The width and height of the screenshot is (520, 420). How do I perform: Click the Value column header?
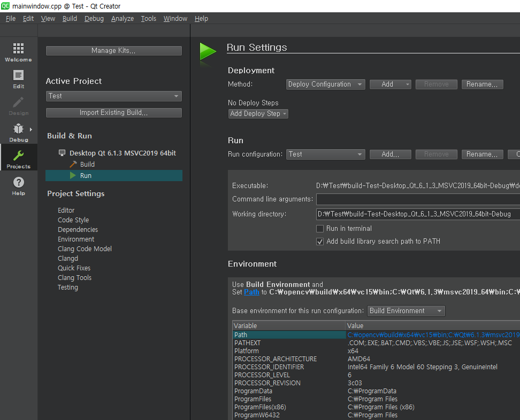(x=433, y=325)
